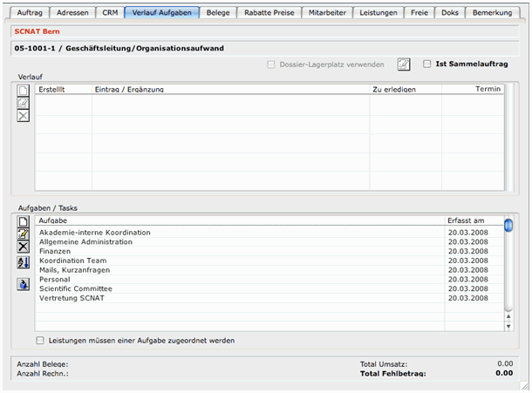Image resolution: width=532 pixels, height=393 pixels.
Task: Switch to the Belege tab
Action: click(218, 13)
